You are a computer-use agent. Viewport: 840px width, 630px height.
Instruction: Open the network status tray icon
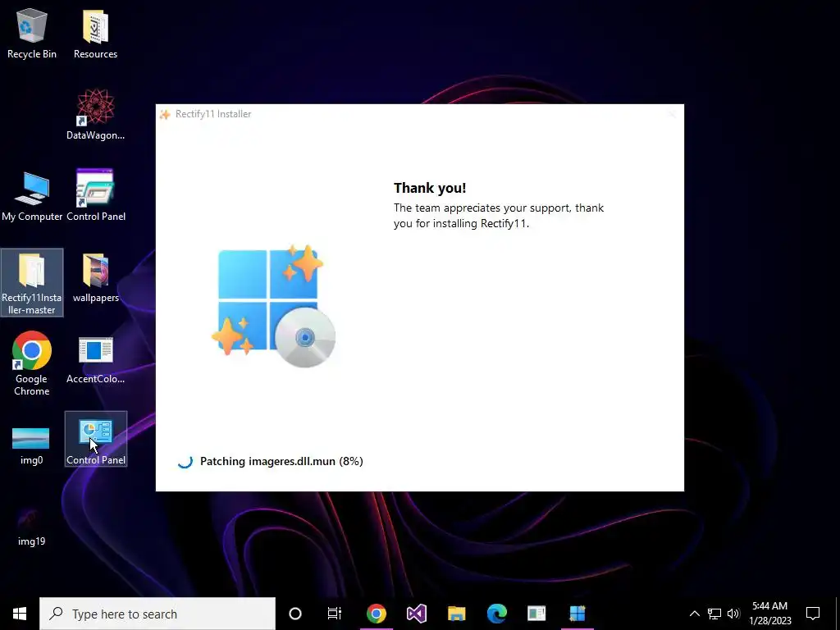[714, 614]
